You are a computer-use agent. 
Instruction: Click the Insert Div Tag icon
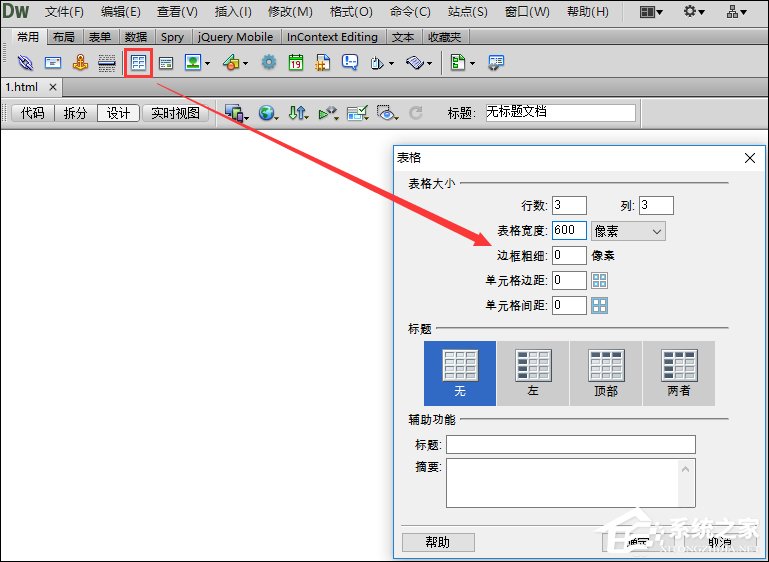pos(166,63)
